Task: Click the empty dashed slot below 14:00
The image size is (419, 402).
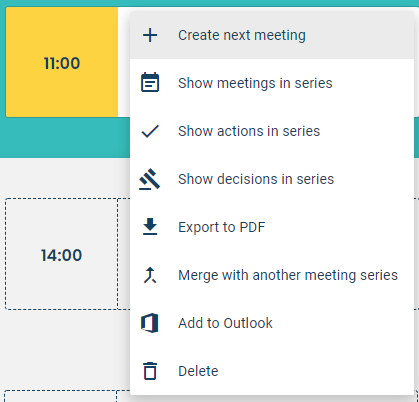Action: click(61, 396)
